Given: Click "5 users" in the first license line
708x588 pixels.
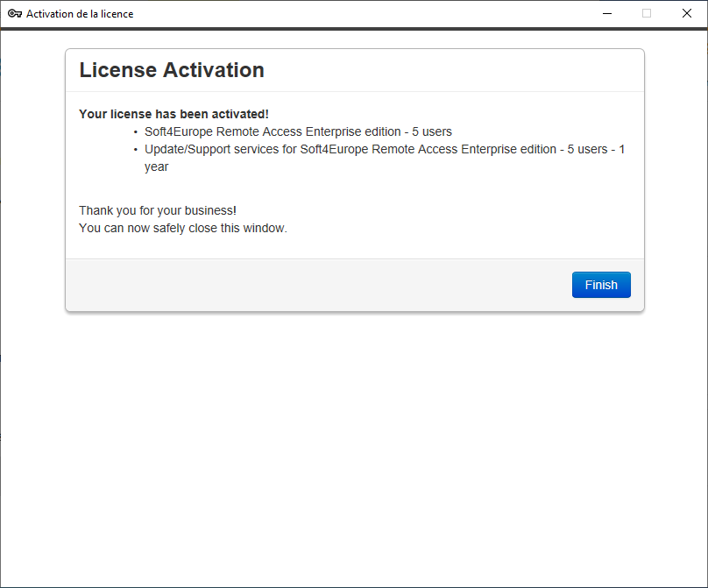Looking at the screenshot, I should point(432,131).
